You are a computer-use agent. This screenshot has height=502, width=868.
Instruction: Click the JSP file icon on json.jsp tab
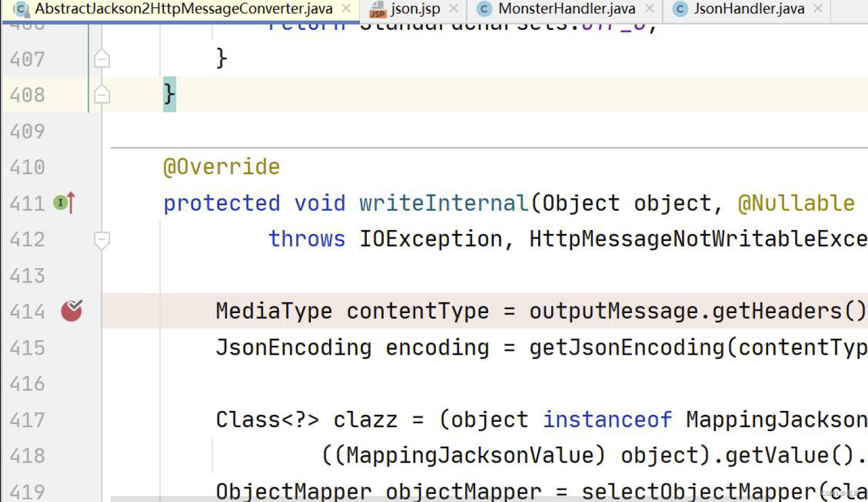point(378,9)
